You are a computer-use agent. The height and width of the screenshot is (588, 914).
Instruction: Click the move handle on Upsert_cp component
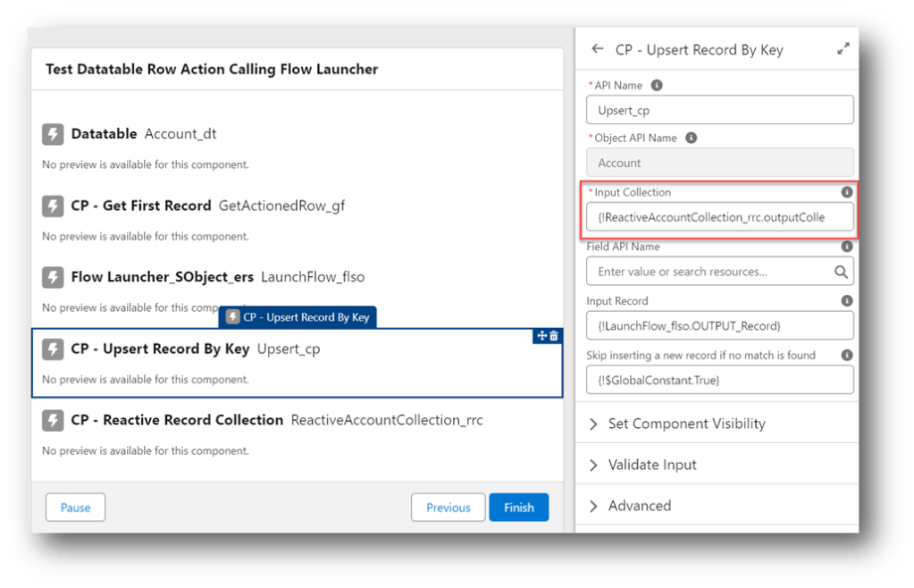(x=541, y=336)
